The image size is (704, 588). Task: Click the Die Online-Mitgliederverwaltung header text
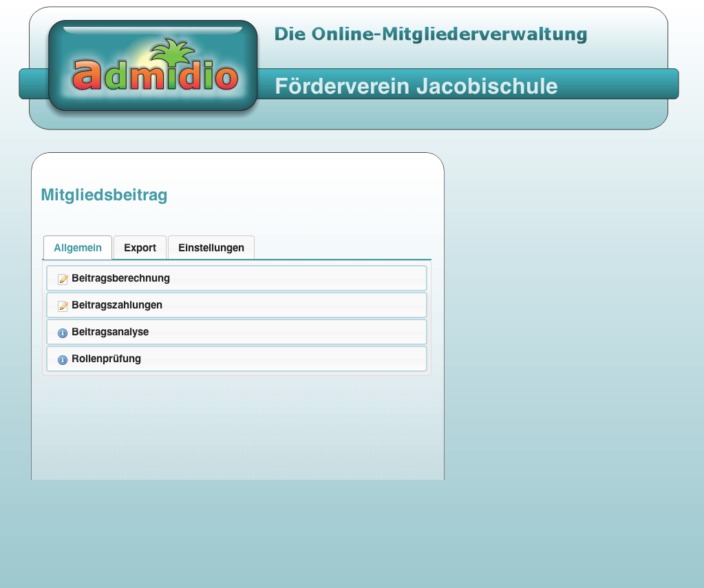(x=430, y=34)
